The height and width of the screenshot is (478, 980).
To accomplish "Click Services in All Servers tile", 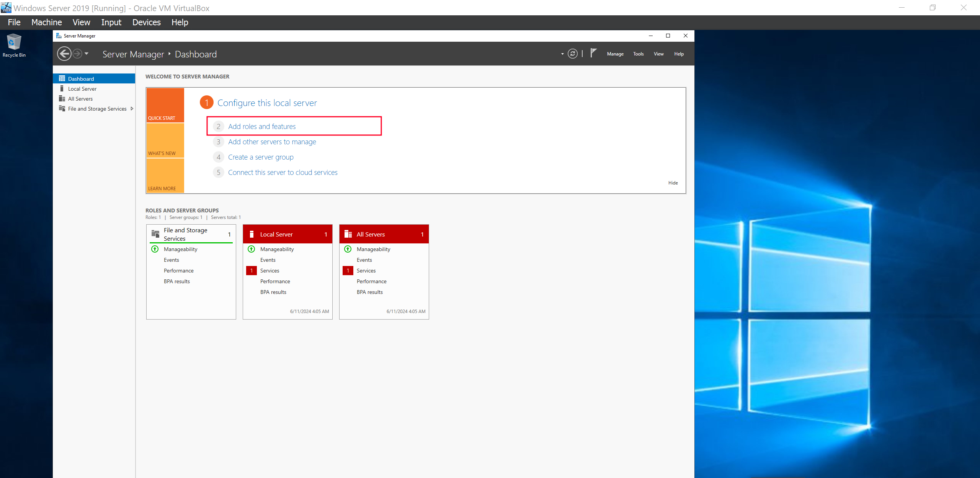I will (x=366, y=271).
